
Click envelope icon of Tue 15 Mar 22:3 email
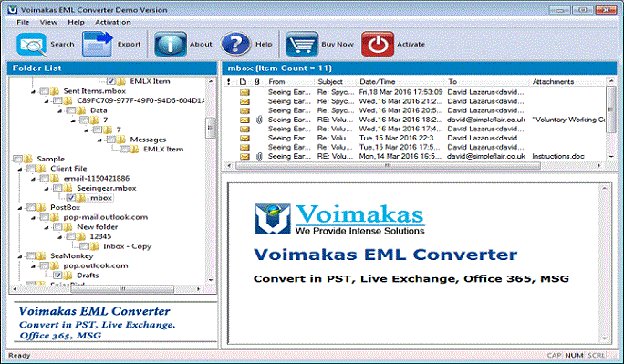[x=244, y=138]
